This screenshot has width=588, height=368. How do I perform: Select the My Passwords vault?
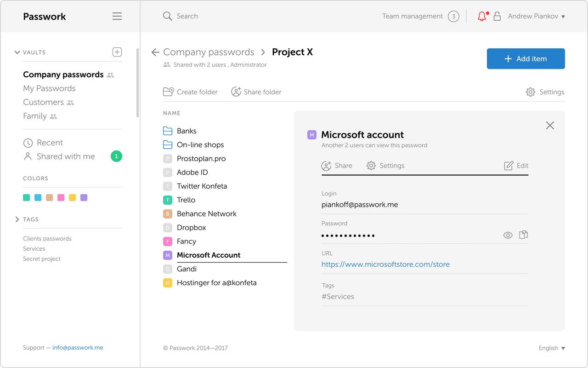tap(49, 88)
